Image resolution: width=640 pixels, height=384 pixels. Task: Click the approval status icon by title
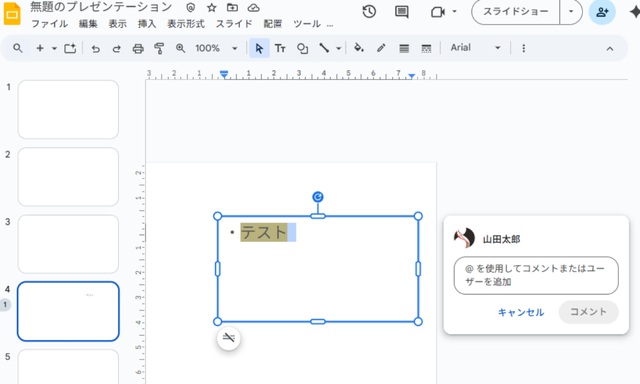(191, 7)
